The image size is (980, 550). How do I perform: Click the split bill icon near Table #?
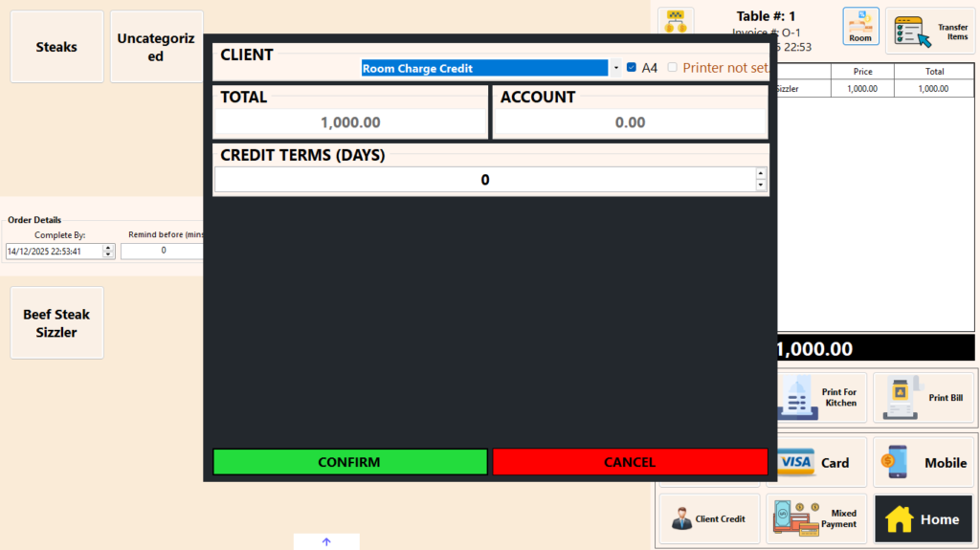coord(677,21)
